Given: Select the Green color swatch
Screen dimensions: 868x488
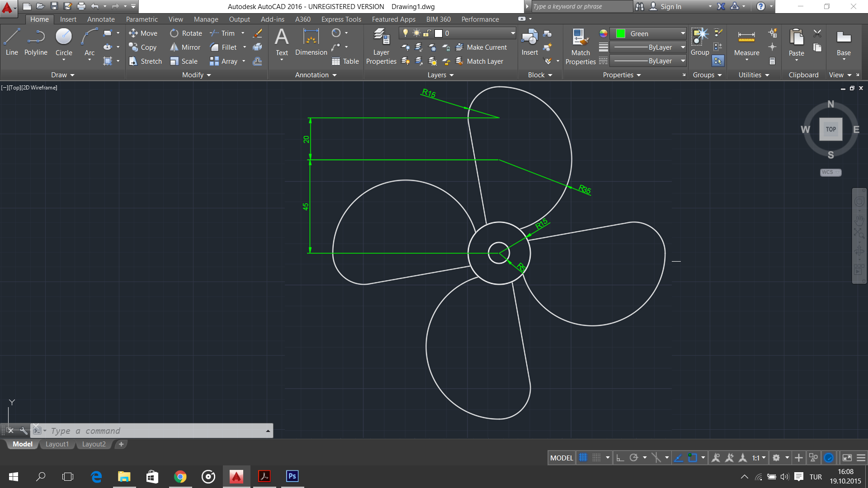Looking at the screenshot, I should (x=620, y=33).
